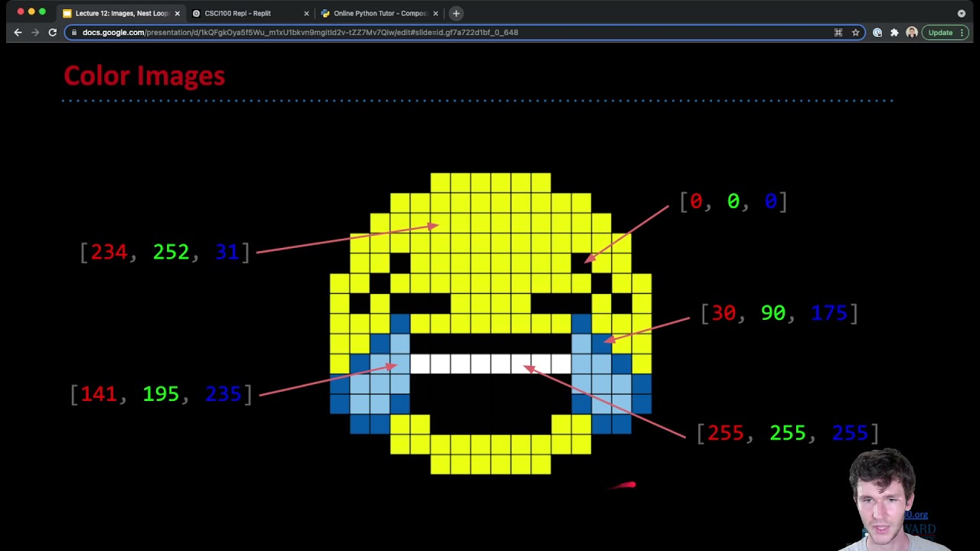Screen dimensions: 980x551
Task: Open the Chrome profile avatar
Action: tap(911, 32)
